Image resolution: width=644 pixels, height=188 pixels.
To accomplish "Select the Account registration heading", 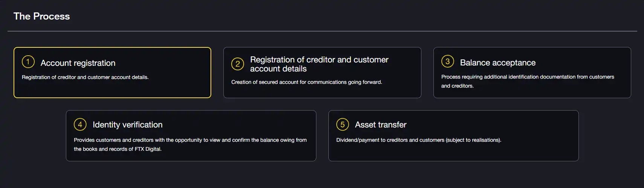I will [78, 63].
